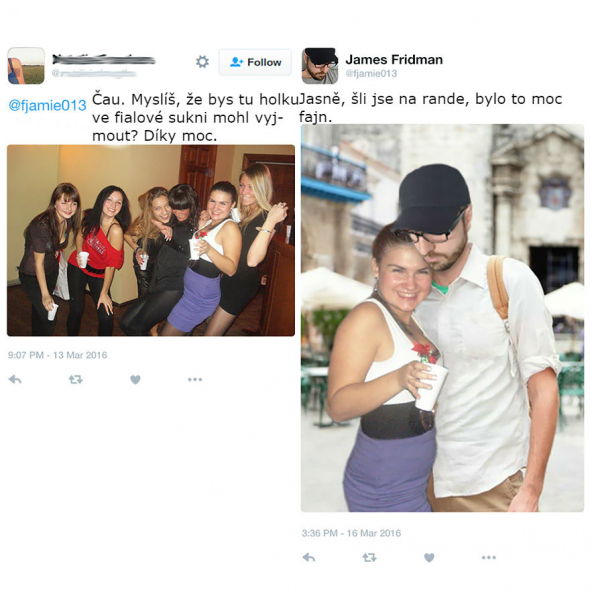Open the group party photo
The image size is (590, 590).
point(151,240)
